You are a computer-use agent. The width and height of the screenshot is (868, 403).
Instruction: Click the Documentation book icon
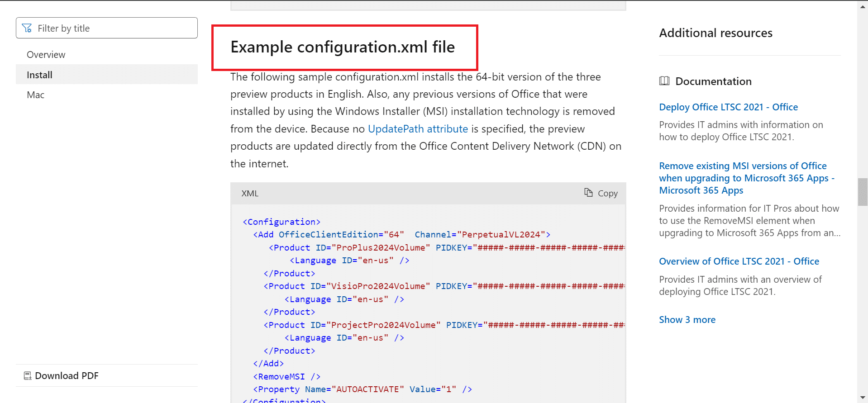[664, 81]
